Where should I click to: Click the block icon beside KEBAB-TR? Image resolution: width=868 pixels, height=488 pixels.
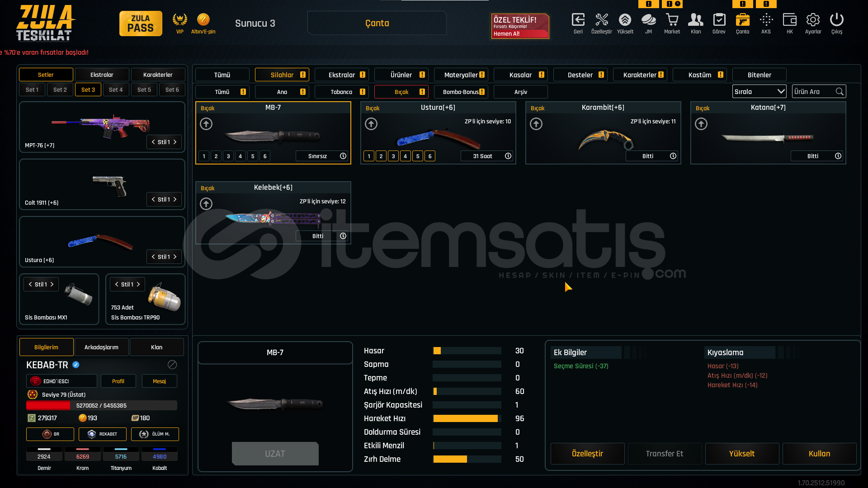click(172, 365)
